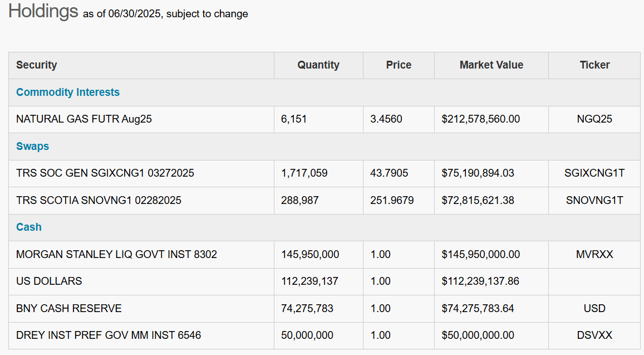Click TRS SCOTIA SNOVNG1 security name
Screen dimensions: 644x355
[x=99, y=200]
